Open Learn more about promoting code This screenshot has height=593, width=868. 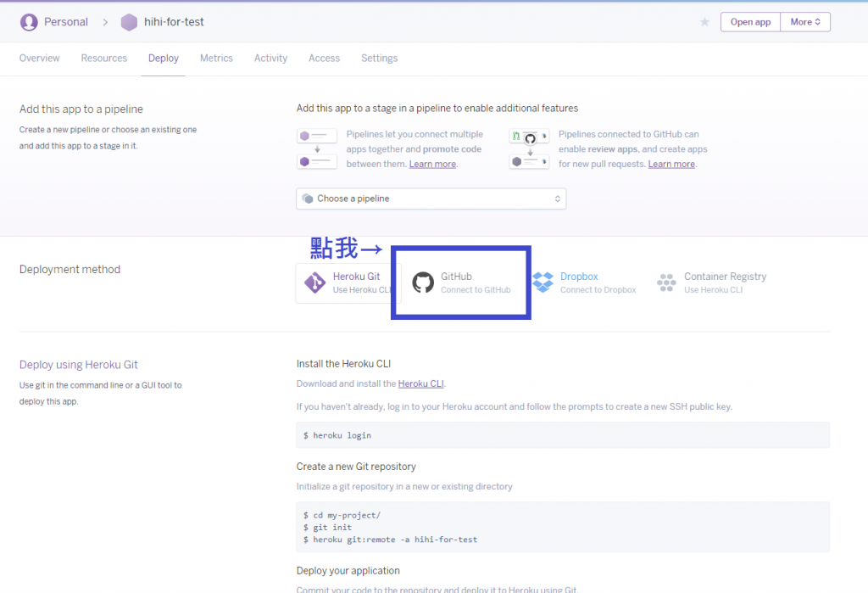tap(432, 164)
